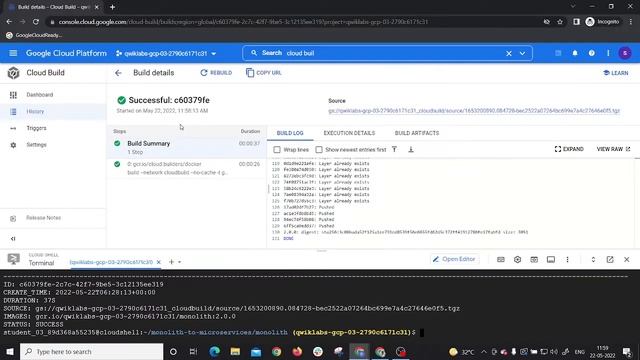Open the LEARN panel
The image size is (640, 360).
tap(616, 73)
